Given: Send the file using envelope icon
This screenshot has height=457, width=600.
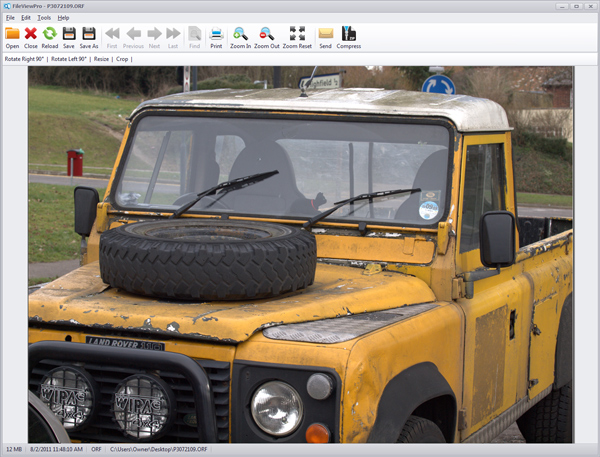Looking at the screenshot, I should pos(326,34).
